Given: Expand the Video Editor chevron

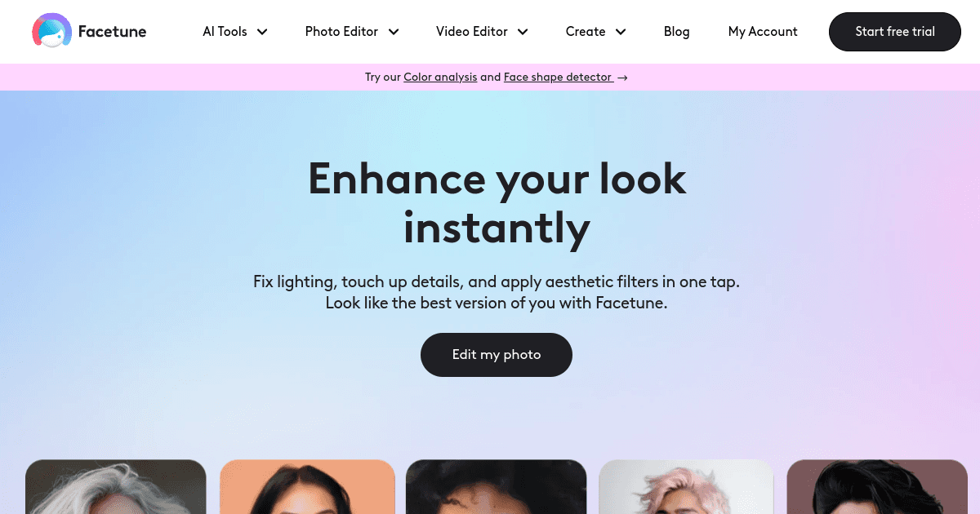Looking at the screenshot, I should pos(523,32).
